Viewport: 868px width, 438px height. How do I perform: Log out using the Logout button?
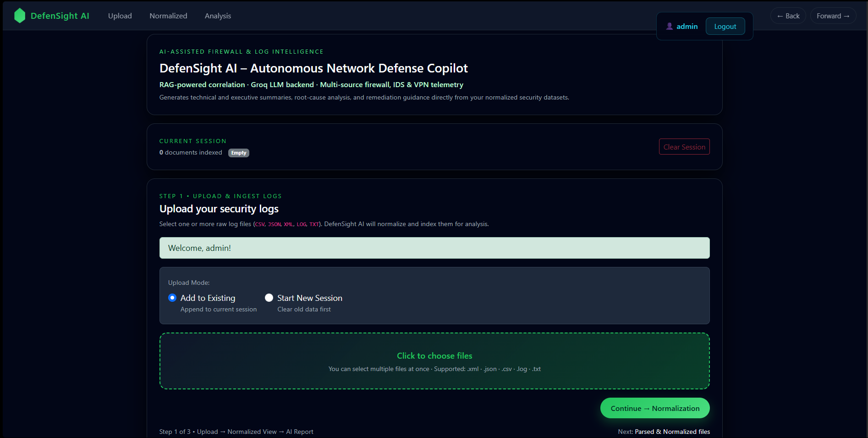[x=725, y=27]
